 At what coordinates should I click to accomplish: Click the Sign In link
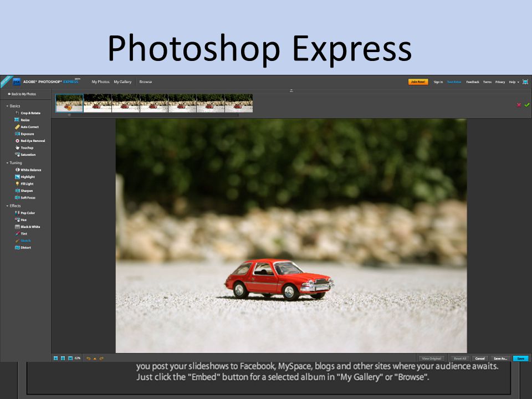[x=438, y=82]
